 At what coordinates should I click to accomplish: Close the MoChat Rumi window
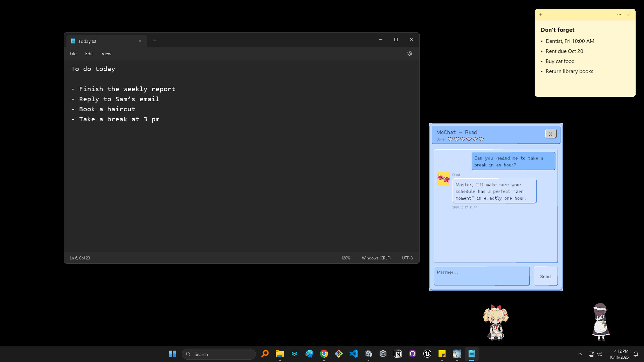[x=551, y=134]
